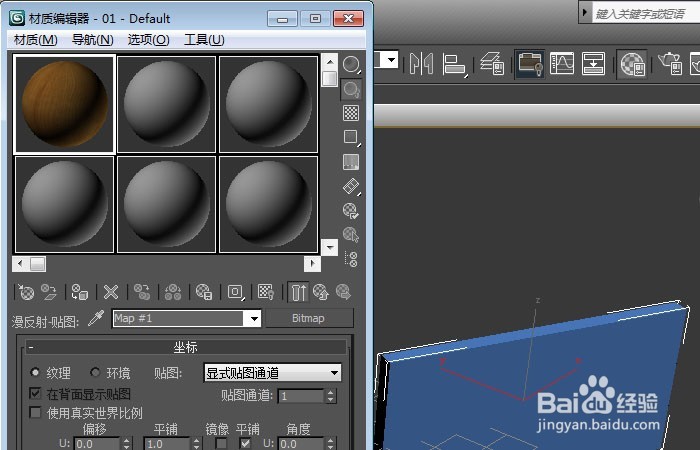The height and width of the screenshot is (450, 700).
Task: Open the Material/Map Navigator icon
Action: (351, 259)
